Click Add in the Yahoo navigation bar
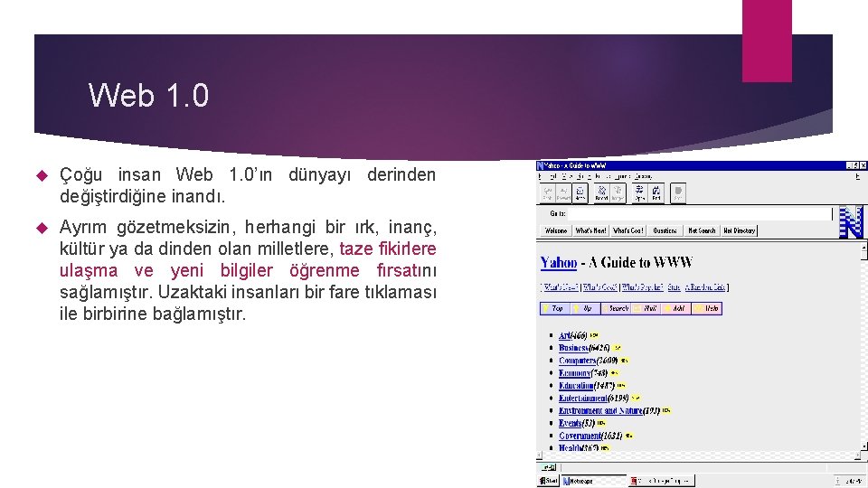This screenshot has width=868, height=488. [x=676, y=308]
